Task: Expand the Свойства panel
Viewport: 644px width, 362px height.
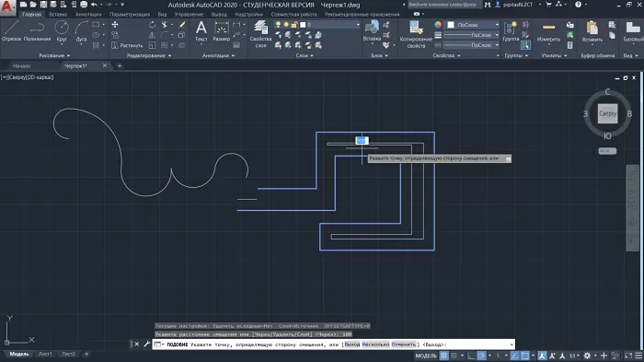Action: click(446, 55)
